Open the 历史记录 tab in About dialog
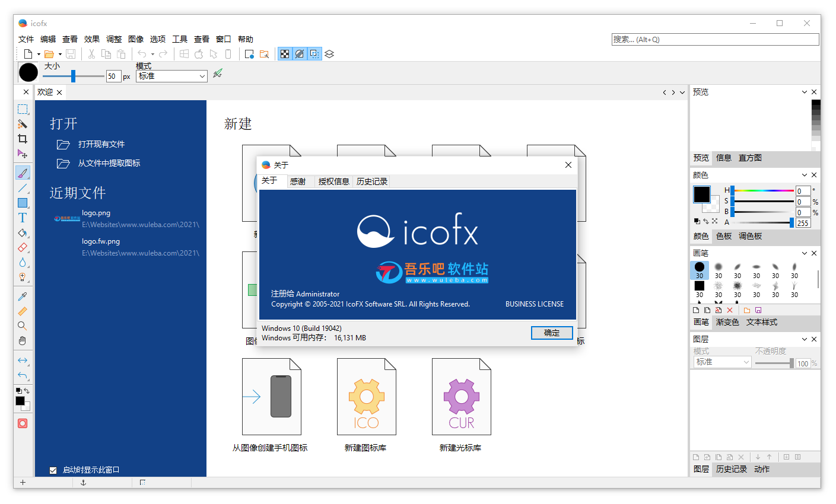The height and width of the screenshot is (504, 836). [x=372, y=181]
